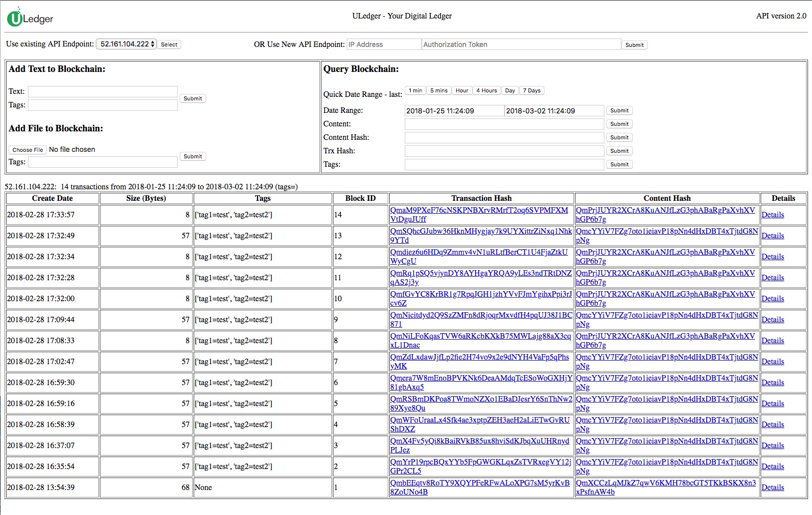The height and width of the screenshot is (515, 812).
Task: Click the Content Hash query field
Action: click(x=504, y=137)
